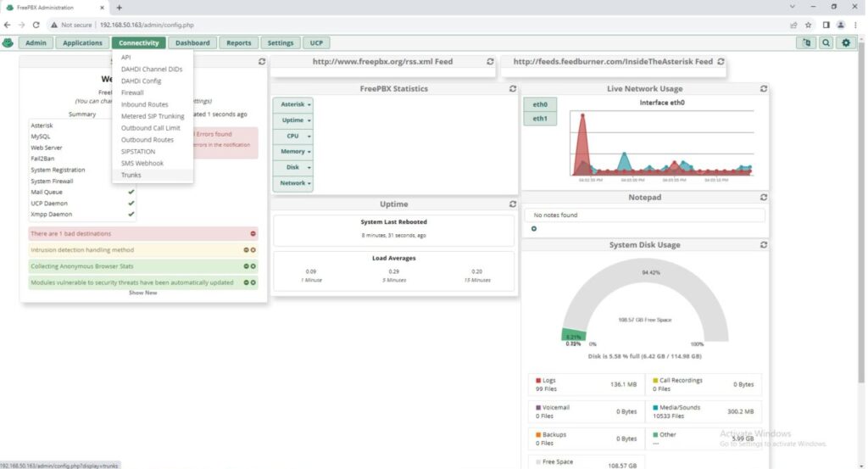Select Trunks from Connectivity menu
This screenshot has height=469, width=868.
(x=131, y=176)
